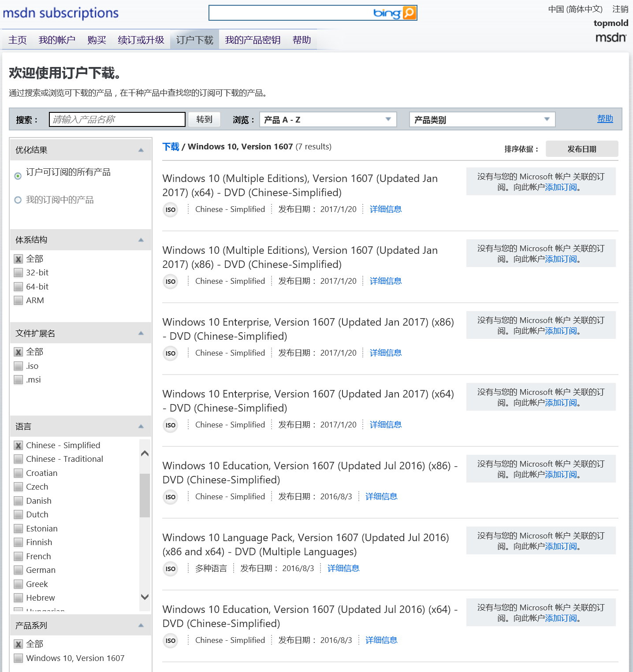Click the topmold username
This screenshot has width=633, height=672.
click(x=611, y=23)
